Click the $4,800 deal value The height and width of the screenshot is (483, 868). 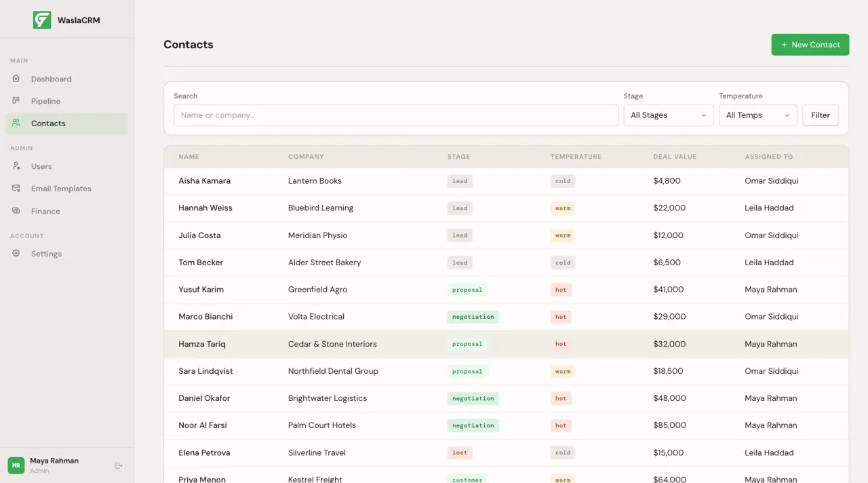click(x=667, y=181)
